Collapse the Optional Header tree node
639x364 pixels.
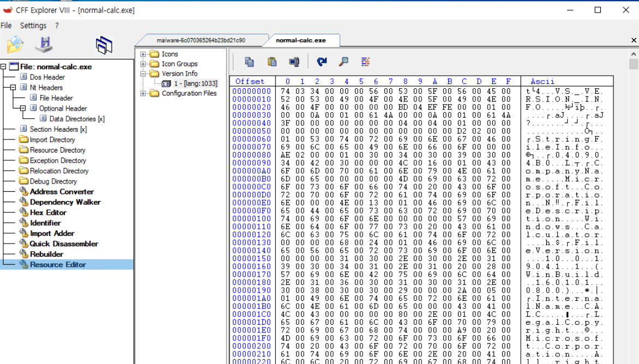pyautogui.click(x=23, y=108)
